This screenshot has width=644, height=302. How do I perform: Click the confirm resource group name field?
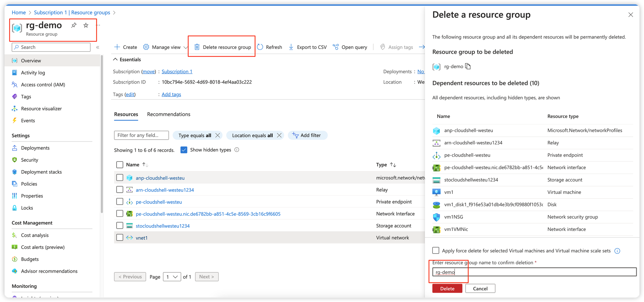point(534,272)
